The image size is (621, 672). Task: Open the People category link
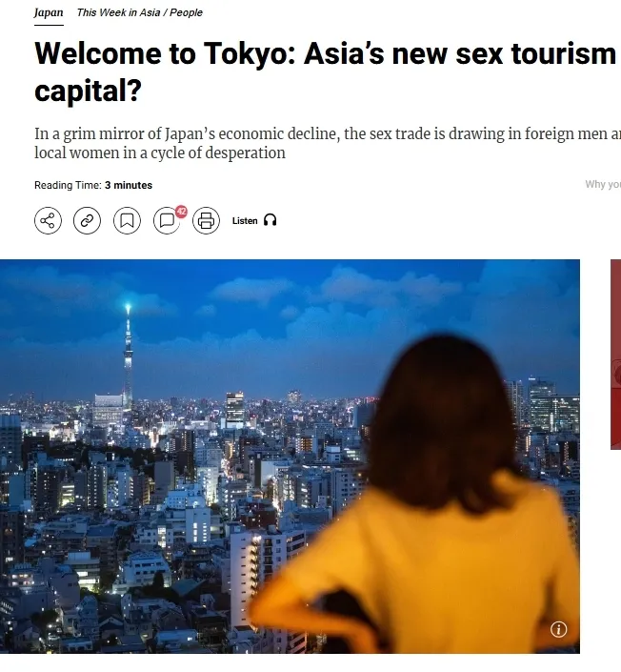point(186,12)
